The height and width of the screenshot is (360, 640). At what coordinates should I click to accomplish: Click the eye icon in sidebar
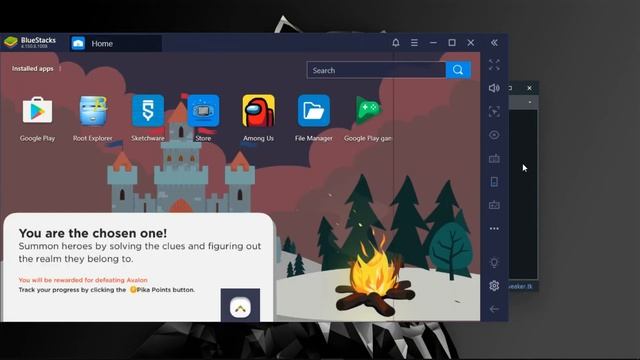[494, 135]
